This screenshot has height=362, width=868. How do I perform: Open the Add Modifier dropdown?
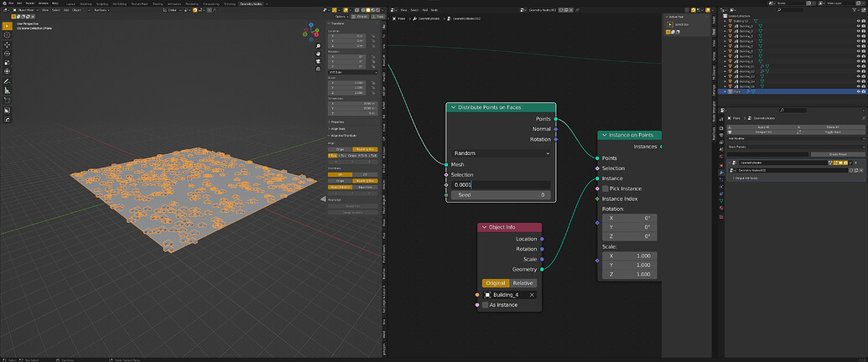pos(796,138)
